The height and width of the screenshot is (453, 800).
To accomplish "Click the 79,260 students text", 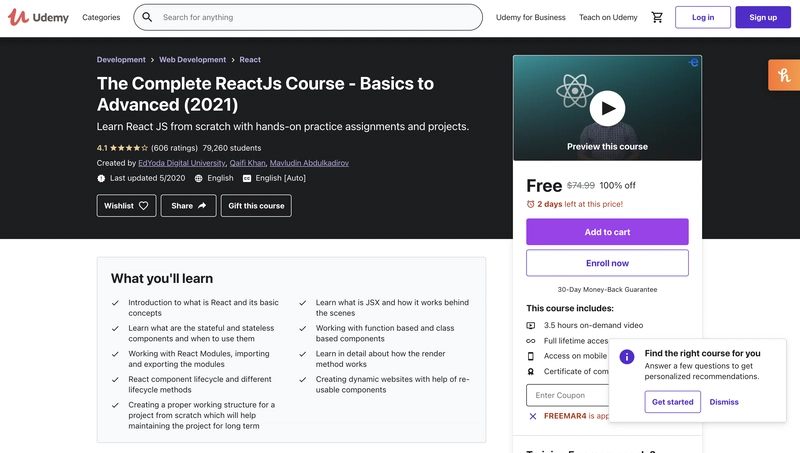I will (232, 148).
